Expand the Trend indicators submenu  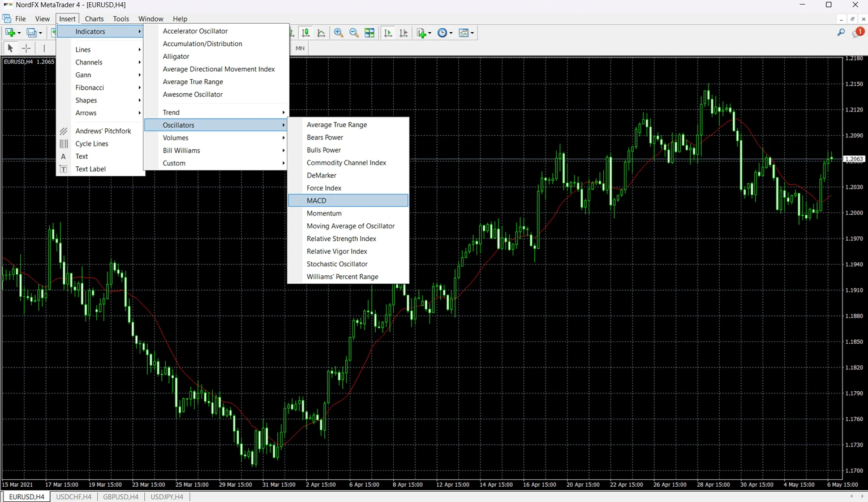tap(216, 112)
